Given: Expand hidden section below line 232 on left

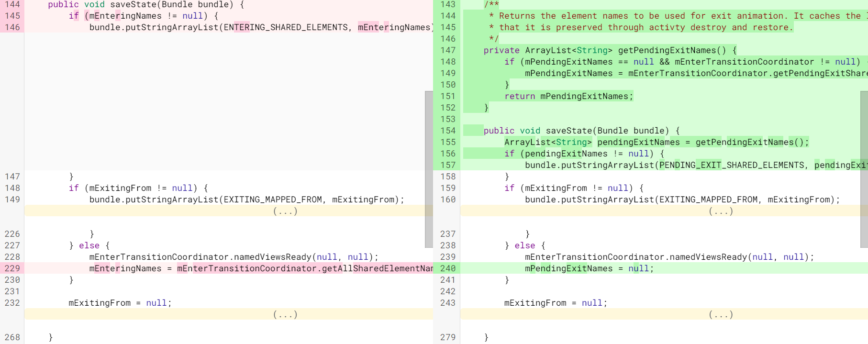Looking at the screenshot, I should click(285, 314).
